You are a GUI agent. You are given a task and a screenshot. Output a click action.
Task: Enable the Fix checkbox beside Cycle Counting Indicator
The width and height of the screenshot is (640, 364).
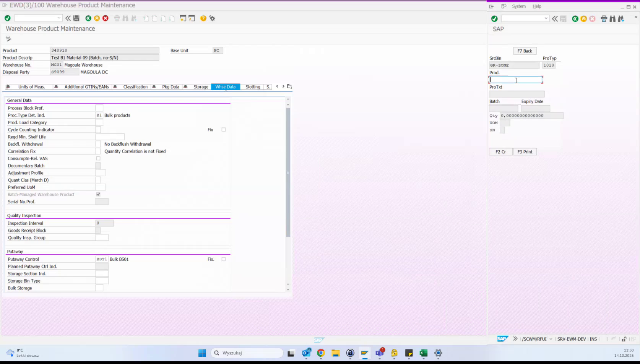click(x=223, y=129)
